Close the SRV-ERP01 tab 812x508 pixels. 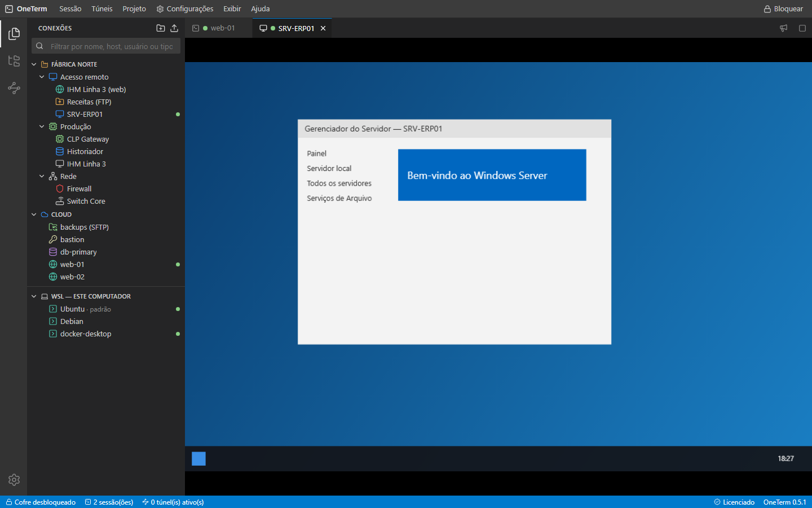pos(323,28)
